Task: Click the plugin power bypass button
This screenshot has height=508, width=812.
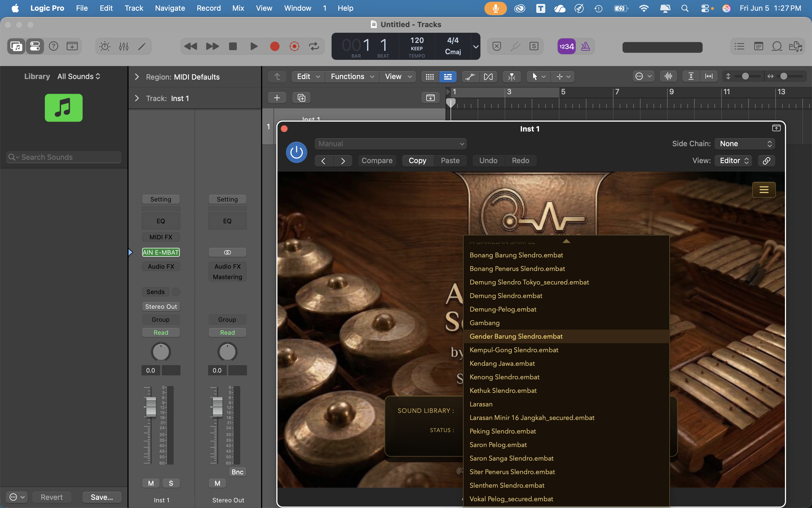Action: 296,152
